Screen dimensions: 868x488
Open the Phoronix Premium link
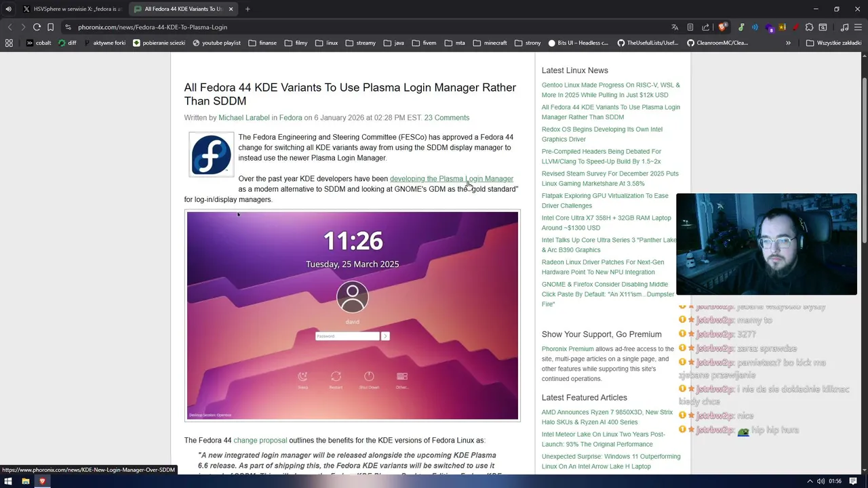(568, 349)
